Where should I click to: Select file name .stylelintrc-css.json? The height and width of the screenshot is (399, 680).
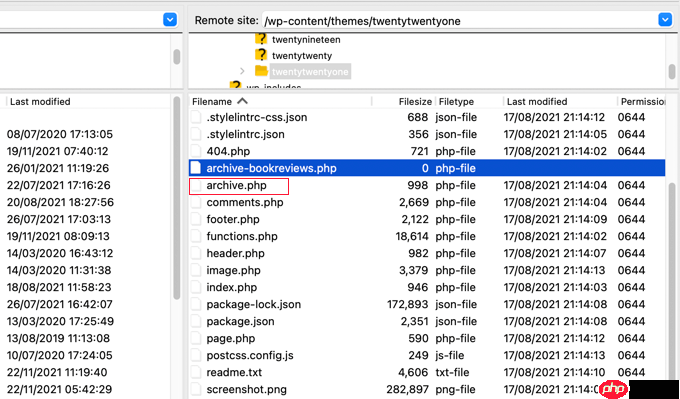tap(257, 117)
